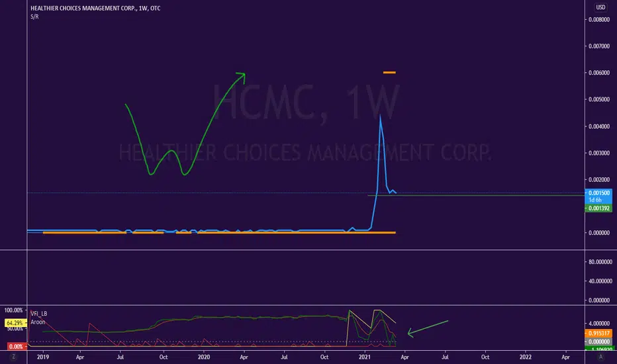Click the 40.000000 scale value
Viewport: 617px width, 364px height.
(600, 281)
